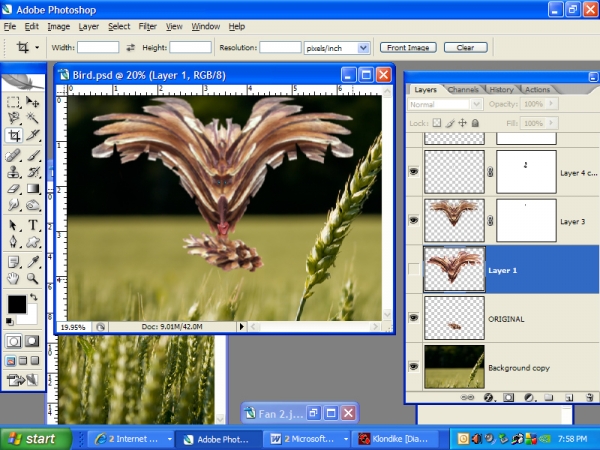Hide the Background copy layer
This screenshot has height=450, width=600.
[x=414, y=367]
